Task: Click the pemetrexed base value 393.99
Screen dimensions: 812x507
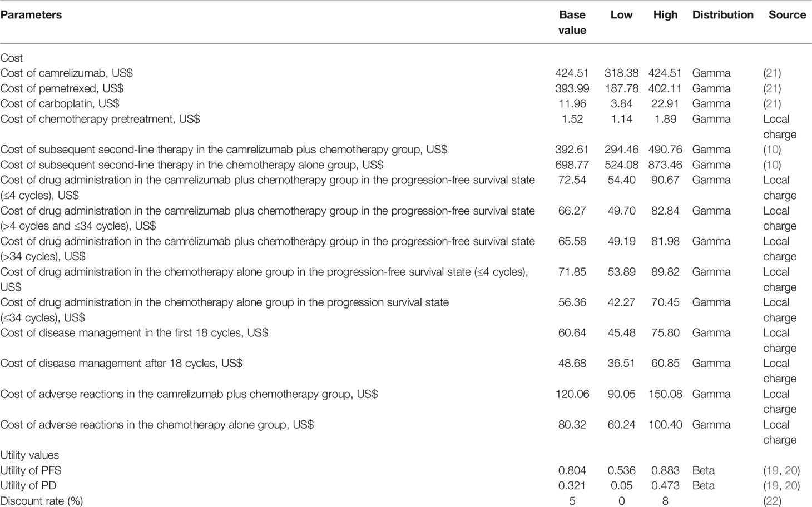Action: click(572, 88)
